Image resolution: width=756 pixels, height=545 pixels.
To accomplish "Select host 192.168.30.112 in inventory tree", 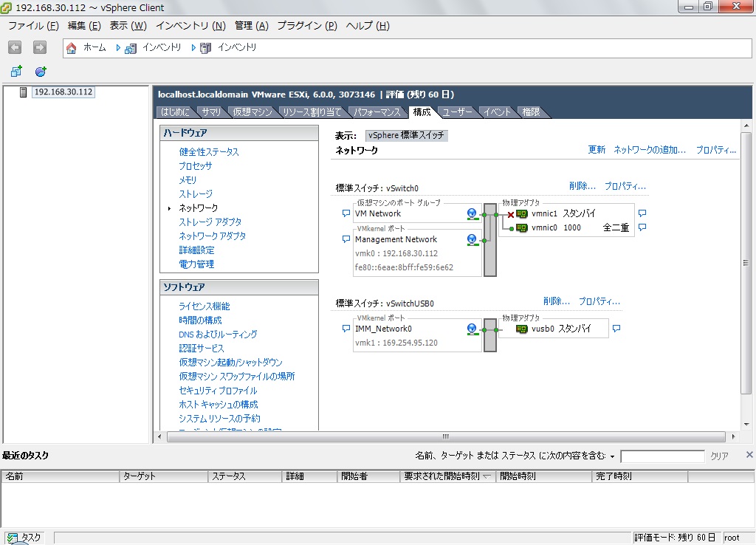I will click(x=63, y=92).
